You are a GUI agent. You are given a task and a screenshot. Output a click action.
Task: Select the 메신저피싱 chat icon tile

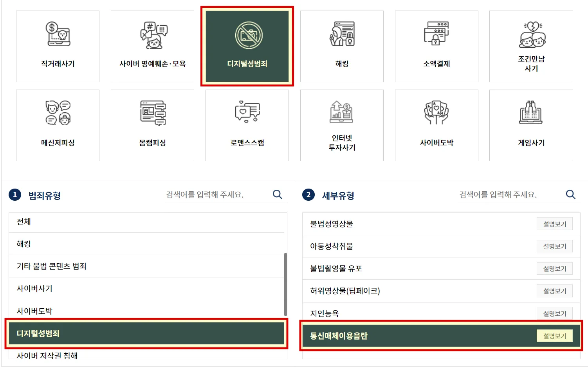coord(58,125)
